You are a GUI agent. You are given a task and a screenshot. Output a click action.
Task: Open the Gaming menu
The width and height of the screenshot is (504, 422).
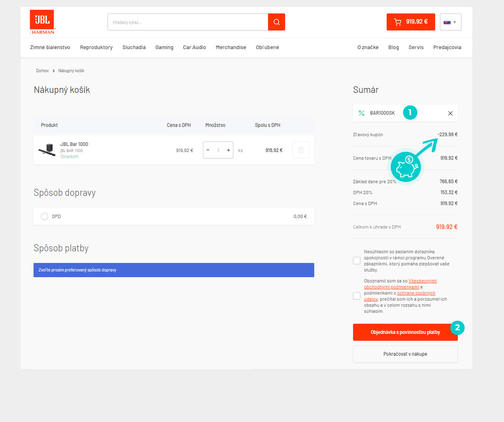pyautogui.click(x=164, y=47)
